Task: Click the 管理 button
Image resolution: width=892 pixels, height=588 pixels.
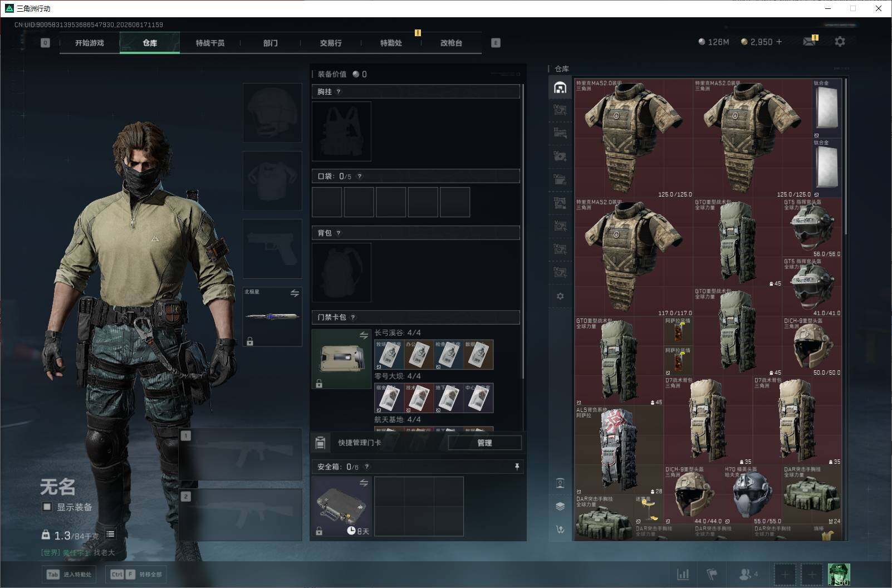Action: click(484, 443)
